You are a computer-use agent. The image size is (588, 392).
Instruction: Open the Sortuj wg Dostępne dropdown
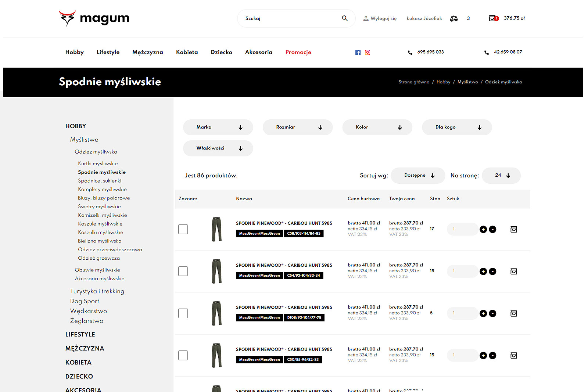[418, 176]
